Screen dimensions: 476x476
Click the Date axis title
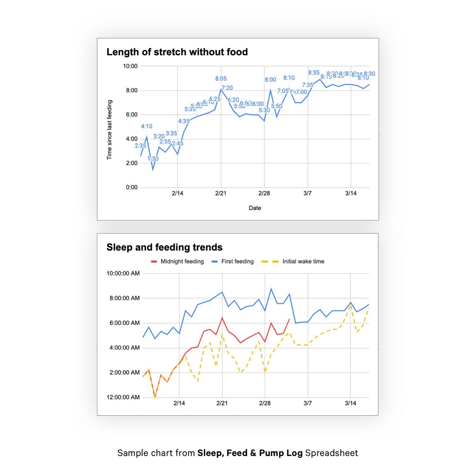255,208
